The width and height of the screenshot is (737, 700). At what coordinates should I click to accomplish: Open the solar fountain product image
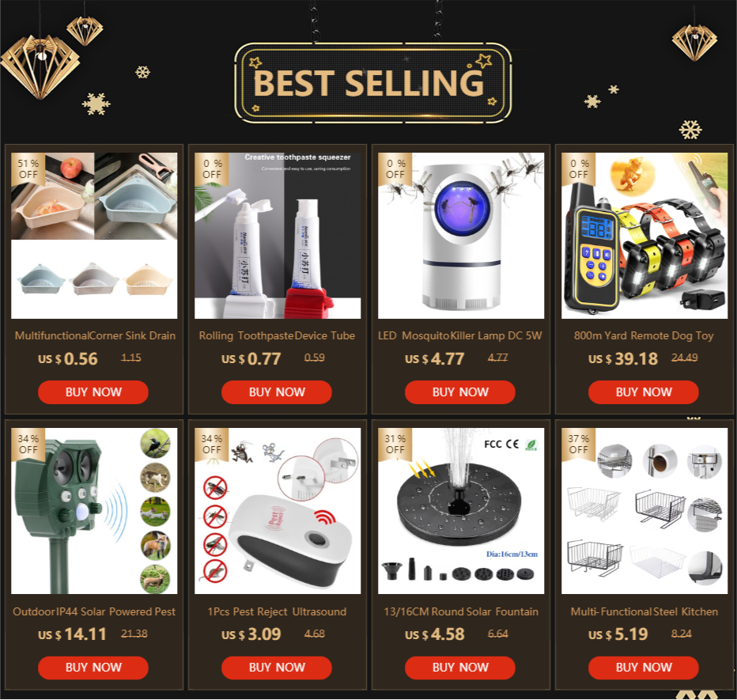(461, 511)
